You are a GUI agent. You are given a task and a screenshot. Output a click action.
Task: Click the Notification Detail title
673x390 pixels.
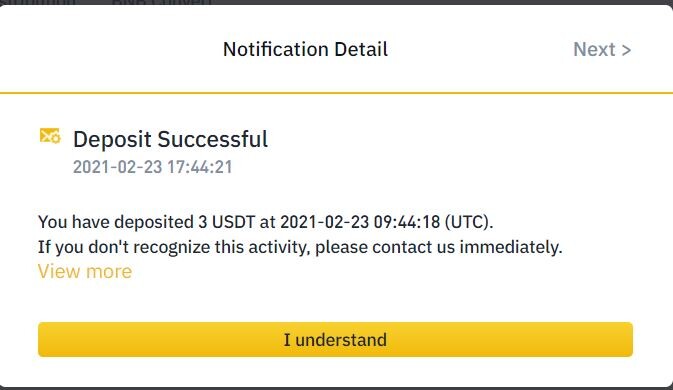305,49
